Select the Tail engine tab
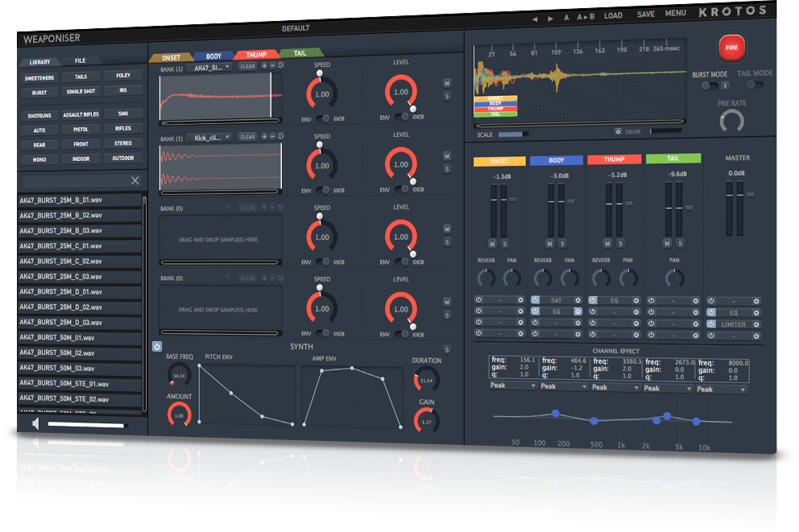The image size is (799, 532). [300, 53]
